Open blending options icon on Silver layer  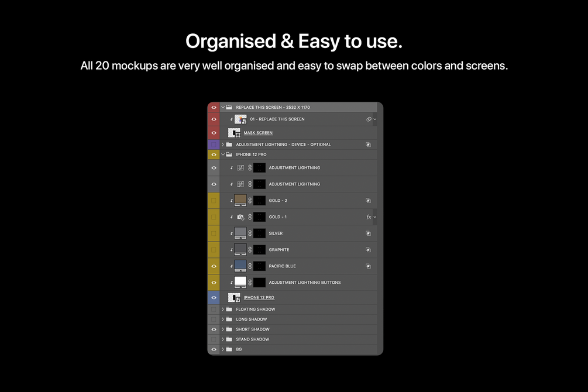point(368,233)
